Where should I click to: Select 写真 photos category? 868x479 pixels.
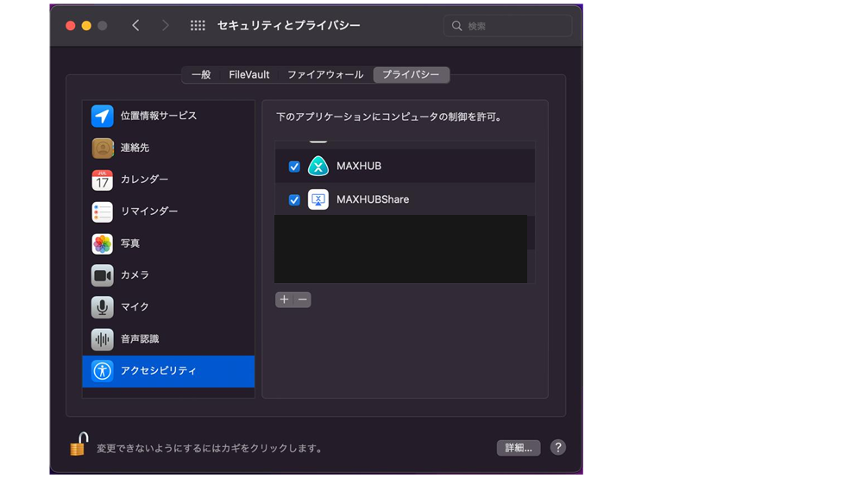tap(168, 243)
